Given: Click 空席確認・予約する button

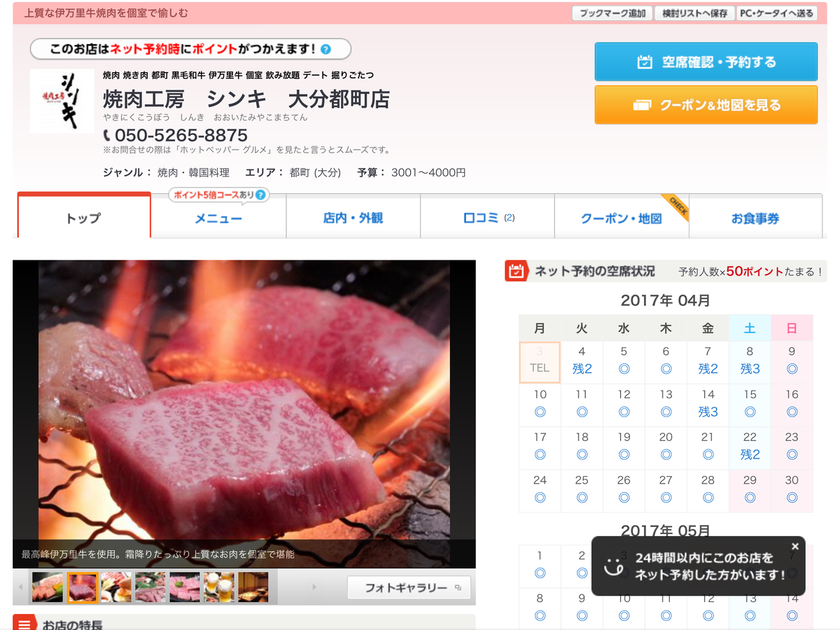Looking at the screenshot, I should [x=706, y=62].
